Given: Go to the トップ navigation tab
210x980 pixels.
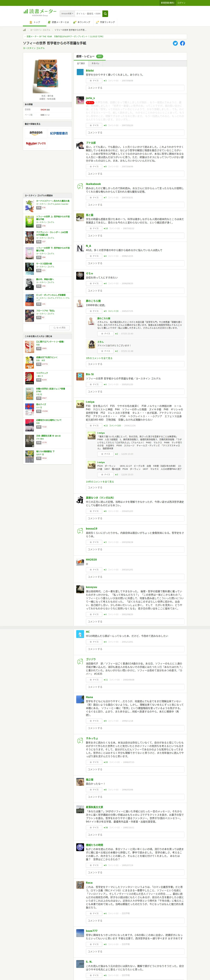Looking at the screenshot, I should pyautogui.click(x=35, y=22).
